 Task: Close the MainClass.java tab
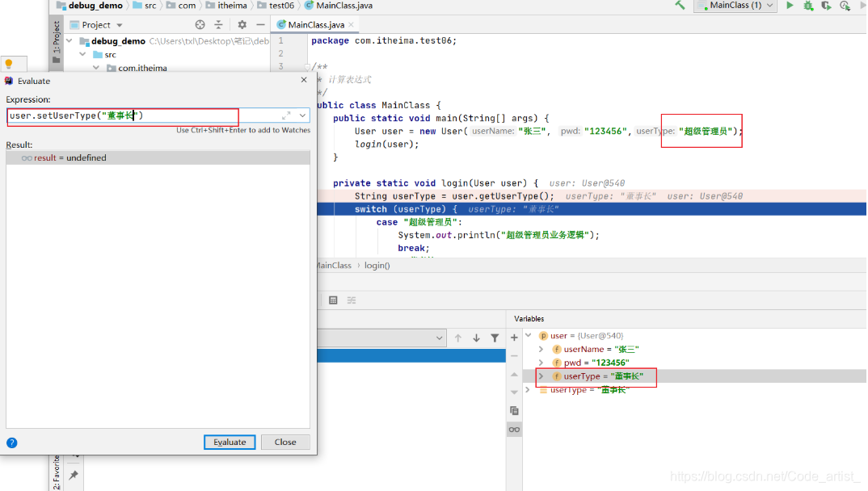coord(352,25)
